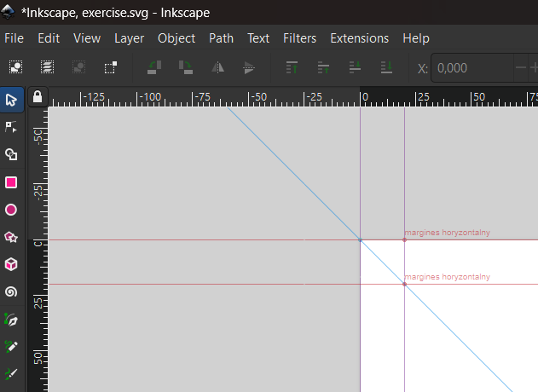Image resolution: width=538 pixels, height=392 pixels.
Task: Decrease X value with minus button
Action: click(x=520, y=67)
